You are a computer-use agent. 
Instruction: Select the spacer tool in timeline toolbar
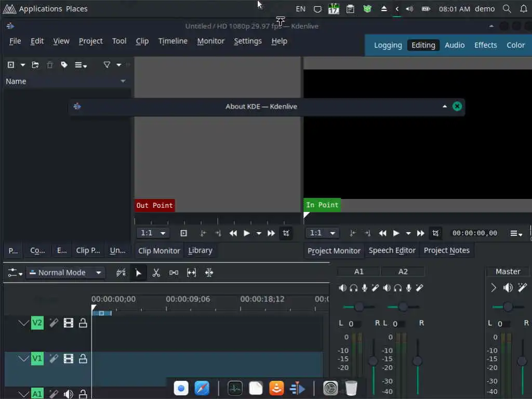click(174, 273)
